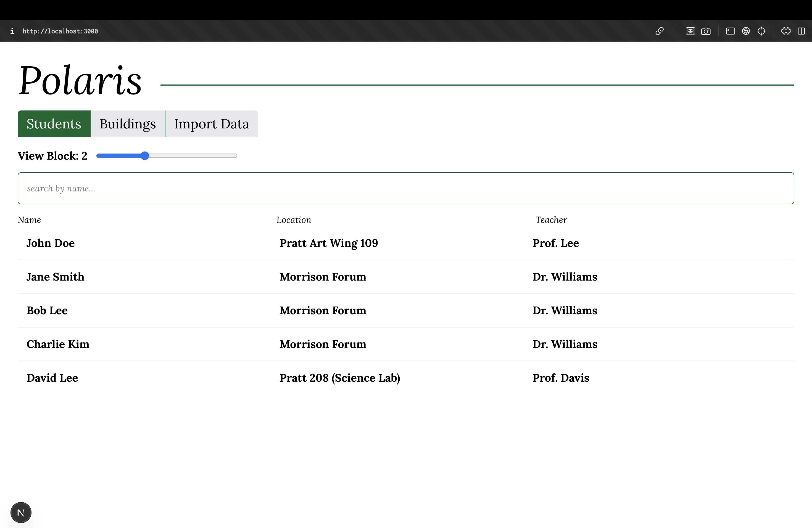
Task: Open the terminal icon in the top bar
Action: tap(730, 31)
